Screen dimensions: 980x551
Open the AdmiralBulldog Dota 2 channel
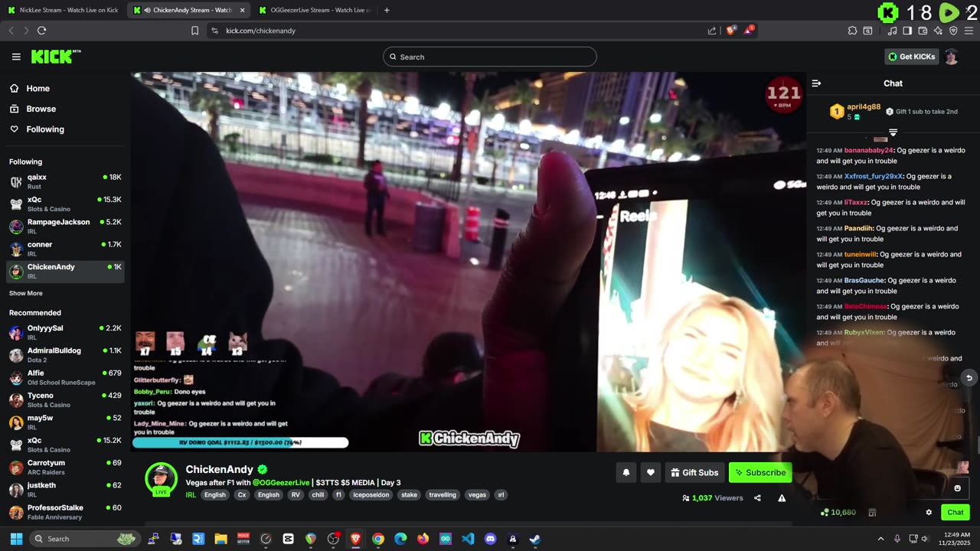tap(65, 354)
